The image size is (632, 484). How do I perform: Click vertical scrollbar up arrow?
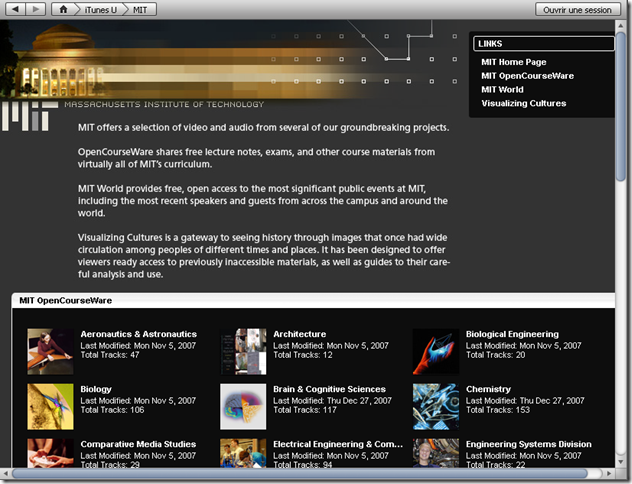point(621,25)
